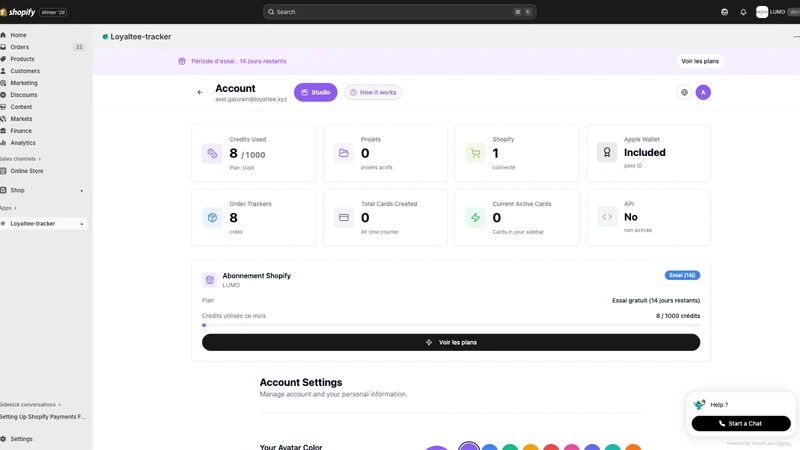Select Loyaltee-tracker app in sidebar
Screen dimensions: 800x450
(x=33, y=223)
